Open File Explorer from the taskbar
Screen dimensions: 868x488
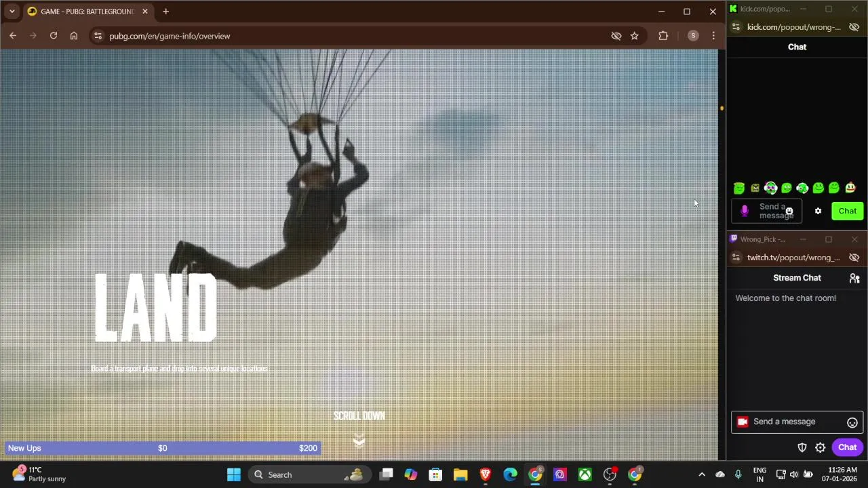pyautogui.click(x=460, y=474)
